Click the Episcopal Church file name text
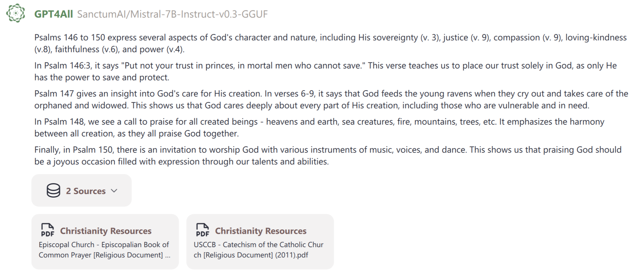This screenshot has height=280, width=644. tap(105, 250)
